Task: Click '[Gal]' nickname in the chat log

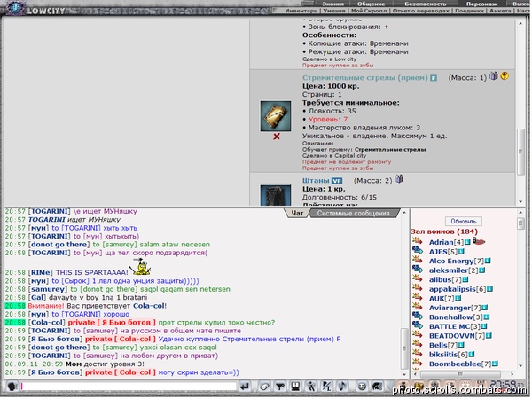Action: (x=36, y=298)
